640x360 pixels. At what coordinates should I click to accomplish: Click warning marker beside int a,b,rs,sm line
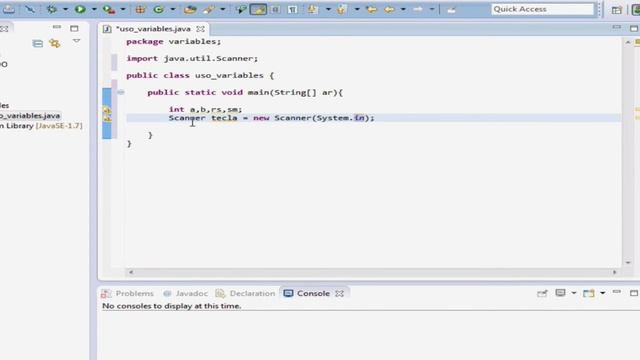pos(107,110)
